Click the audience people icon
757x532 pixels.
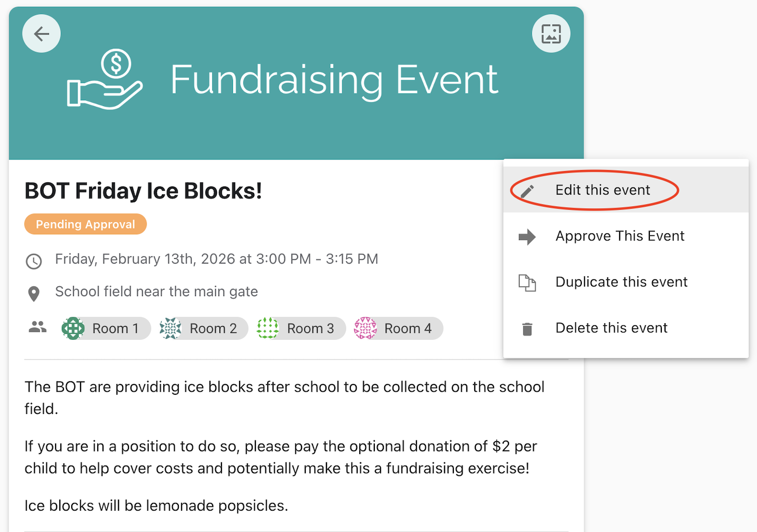pos(37,327)
